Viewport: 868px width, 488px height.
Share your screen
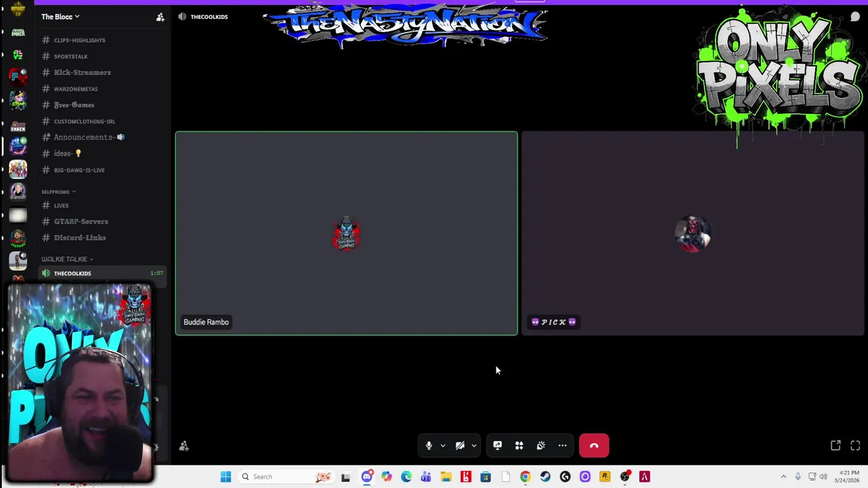point(498,445)
